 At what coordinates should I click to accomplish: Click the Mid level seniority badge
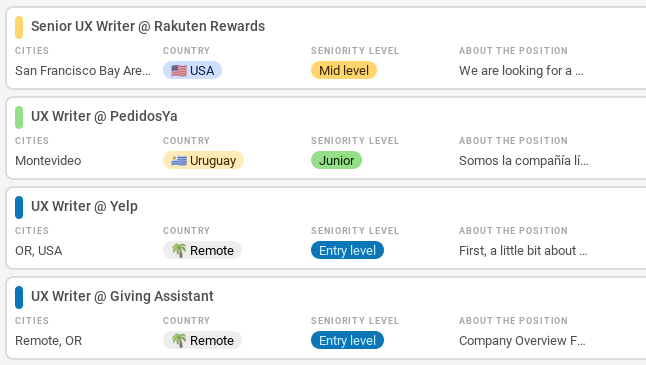coord(344,70)
